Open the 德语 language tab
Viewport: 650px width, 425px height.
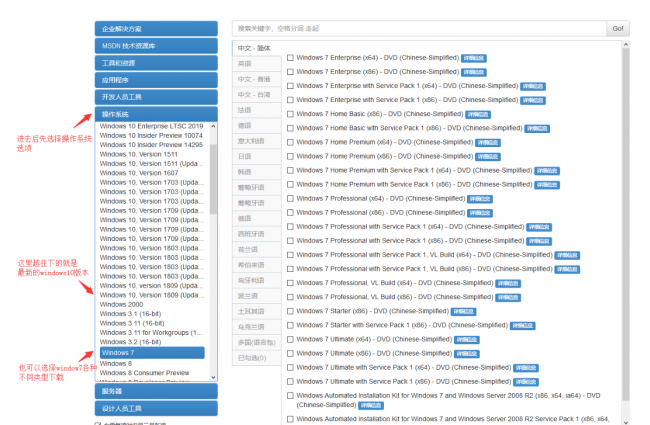click(x=257, y=126)
